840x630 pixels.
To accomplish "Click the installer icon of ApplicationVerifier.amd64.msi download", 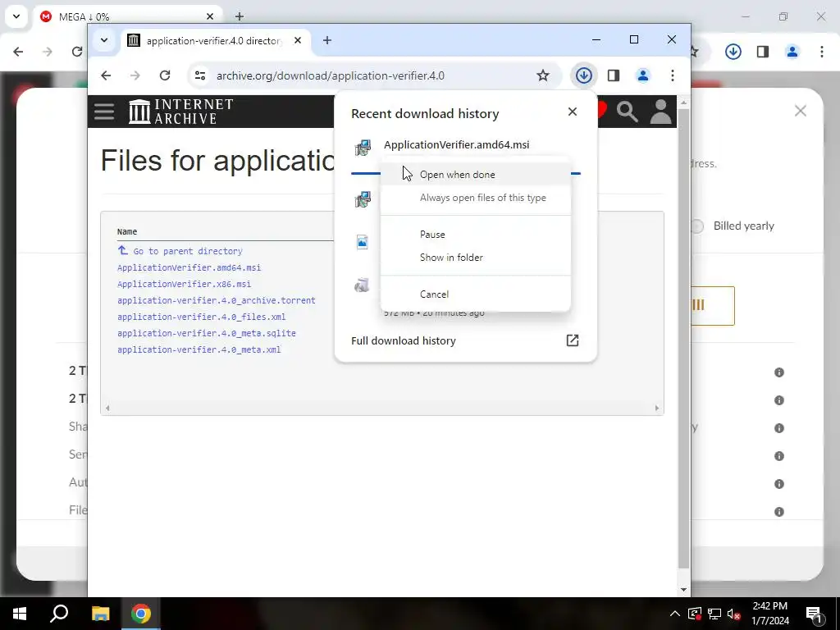I will 363,148.
